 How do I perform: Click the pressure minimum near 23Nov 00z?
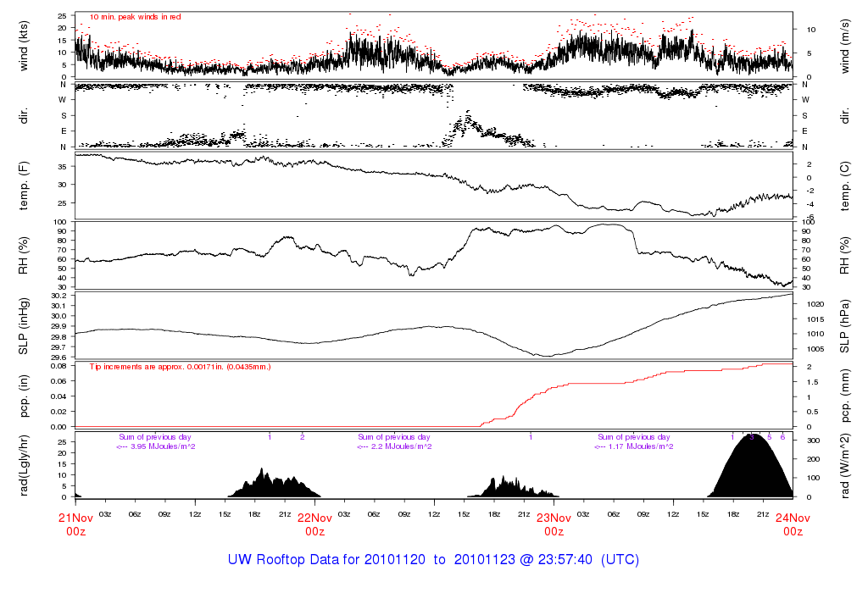tap(547, 356)
